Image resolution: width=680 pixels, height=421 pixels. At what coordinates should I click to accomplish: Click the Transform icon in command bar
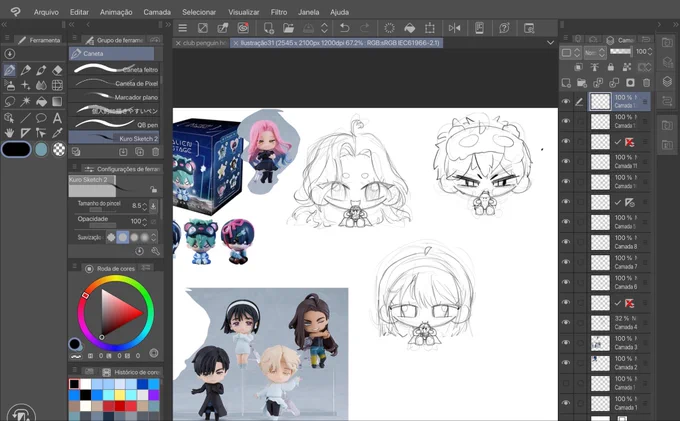point(430,28)
